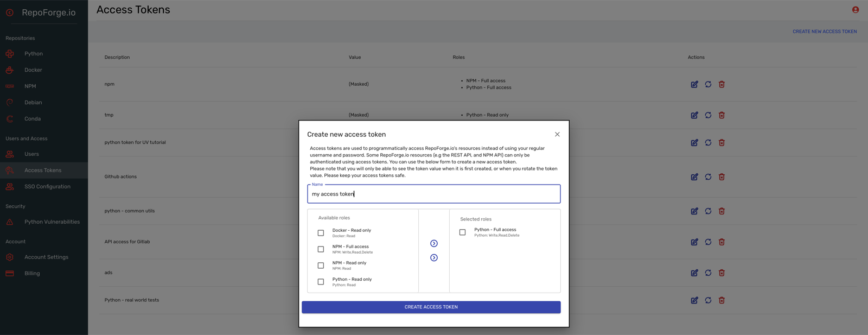
Task: Rotate Python - real world tests token
Action: coord(708,300)
